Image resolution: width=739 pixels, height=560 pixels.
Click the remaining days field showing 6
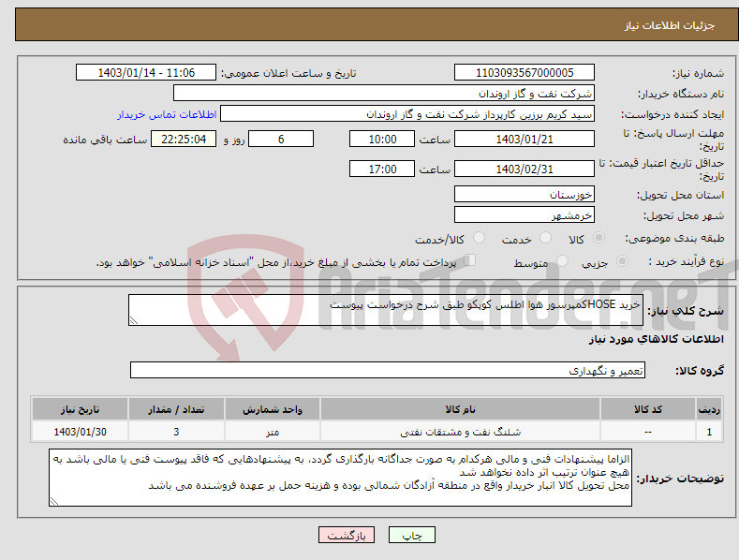coord(281,139)
